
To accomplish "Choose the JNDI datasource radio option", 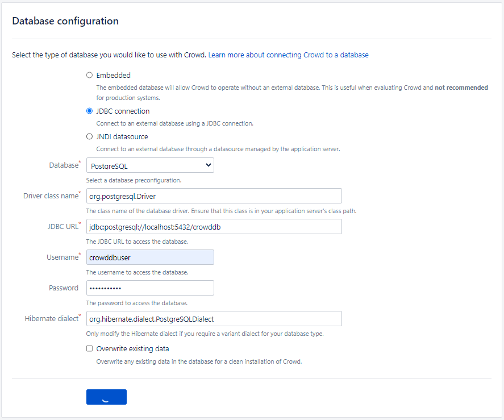I will click(89, 136).
